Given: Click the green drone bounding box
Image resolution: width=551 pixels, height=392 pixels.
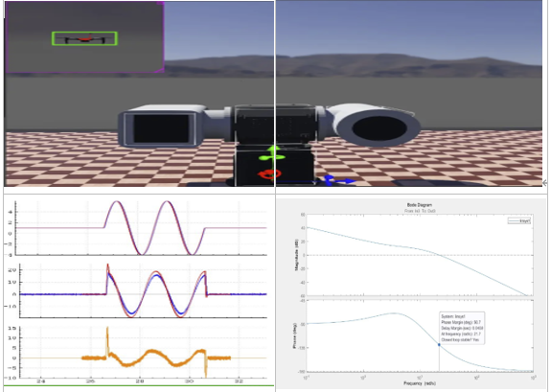Looking at the screenshot, I should click(84, 38).
